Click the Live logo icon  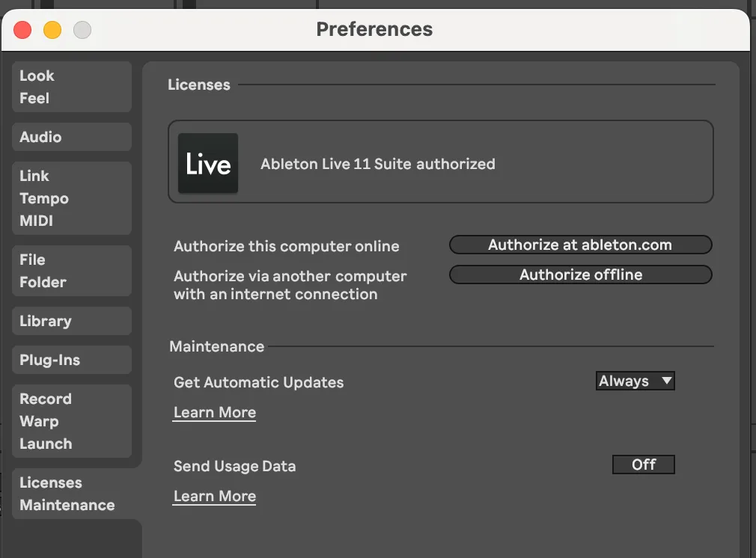pos(208,163)
